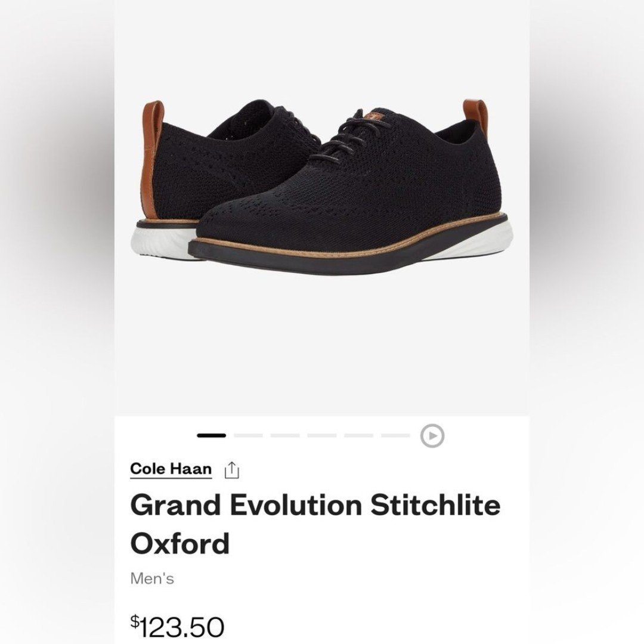Screen dimensions: 644x644
Task: Jump to the second carousel image indicator
Action: pyautogui.click(x=248, y=435)
